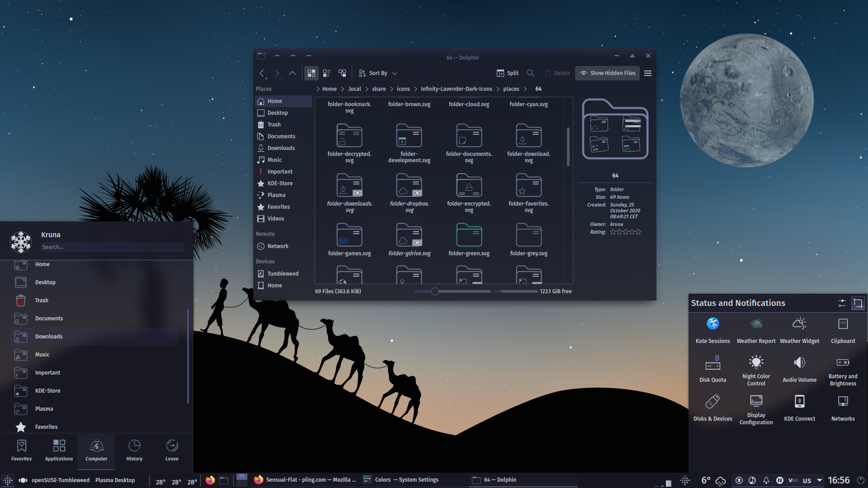This screenshot has width=868, height=488.
Task: Switch to the History tab in launcher
Action: (x=134, y=450)
